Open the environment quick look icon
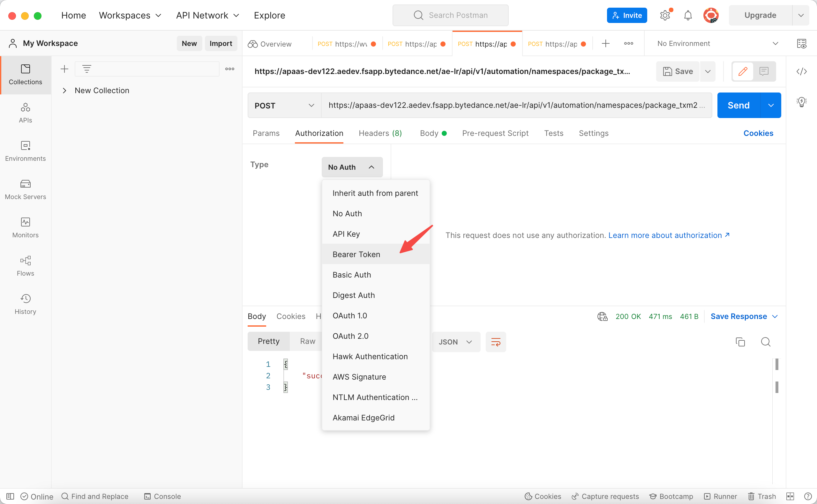The width and height of the screenshot is (817, 504). tap(801, 44)
